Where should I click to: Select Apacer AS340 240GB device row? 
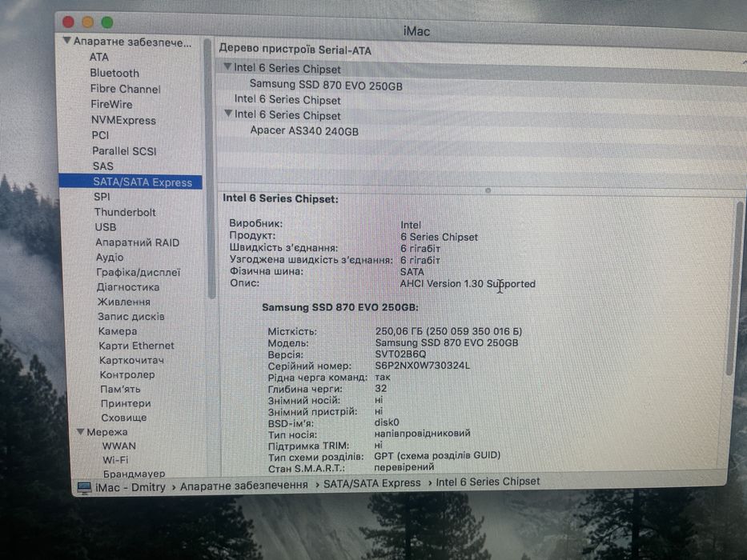[304, 130]
